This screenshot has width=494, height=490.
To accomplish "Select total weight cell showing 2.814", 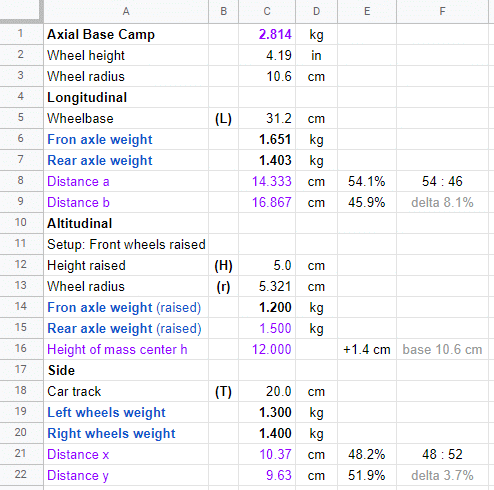I will (267, 34).
